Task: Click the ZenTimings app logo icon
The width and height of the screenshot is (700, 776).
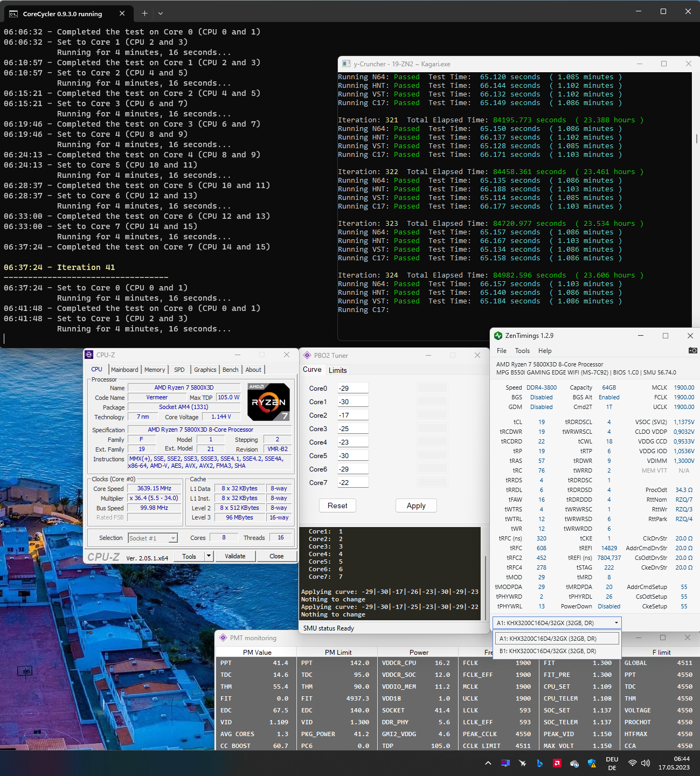Action: tap(498, 336)
